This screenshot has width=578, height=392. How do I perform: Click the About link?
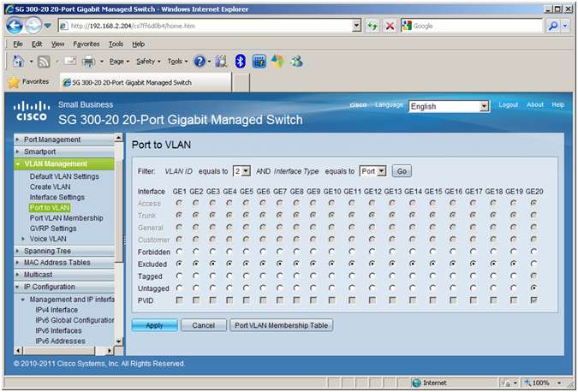coord(535,104)
